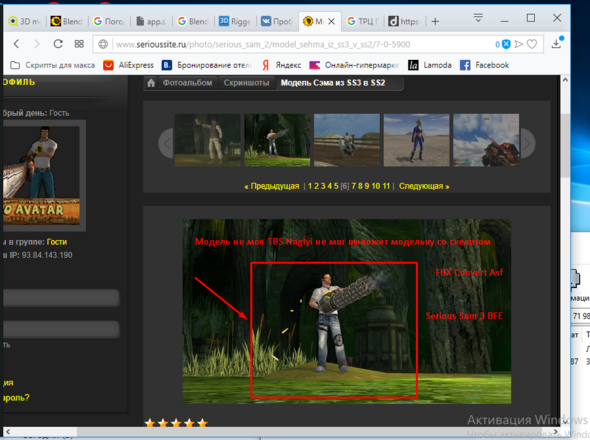Viewport: 590px width, 440px height.
Task: Rate the photo with the fifth star
Action: click(202, 423)
